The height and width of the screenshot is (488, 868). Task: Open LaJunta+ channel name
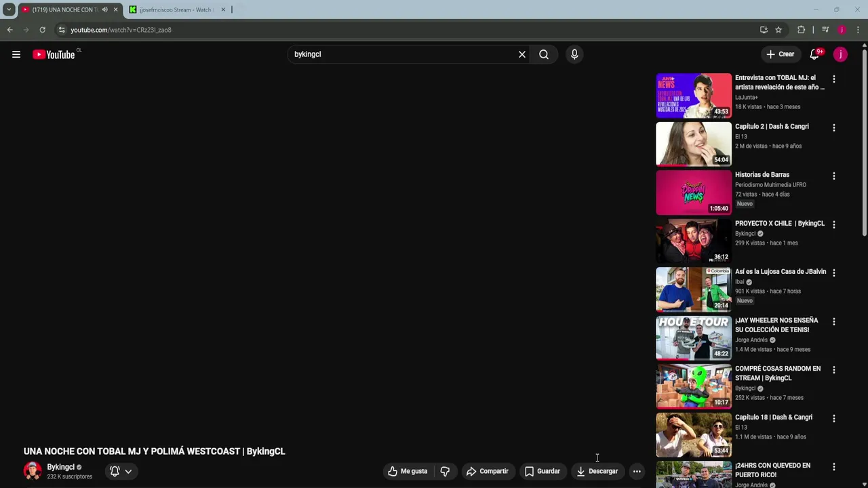pyautogui.click(x=747, y=98)
